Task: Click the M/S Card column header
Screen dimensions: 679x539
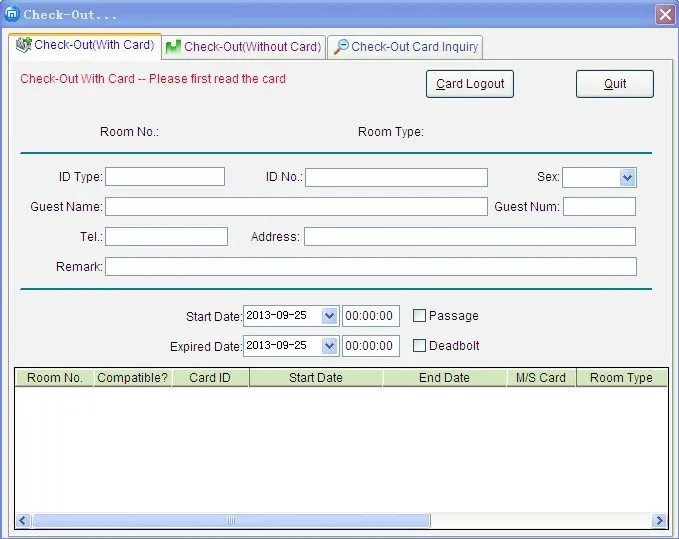Action: pos(541,378)
